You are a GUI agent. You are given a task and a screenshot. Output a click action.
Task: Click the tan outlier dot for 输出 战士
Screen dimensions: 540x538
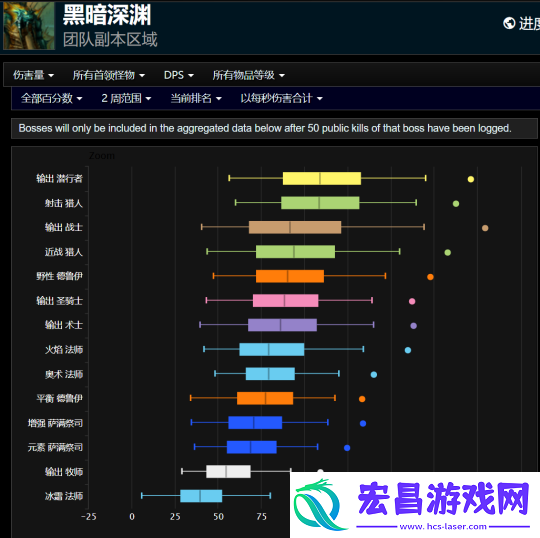[x=485, y=228]
